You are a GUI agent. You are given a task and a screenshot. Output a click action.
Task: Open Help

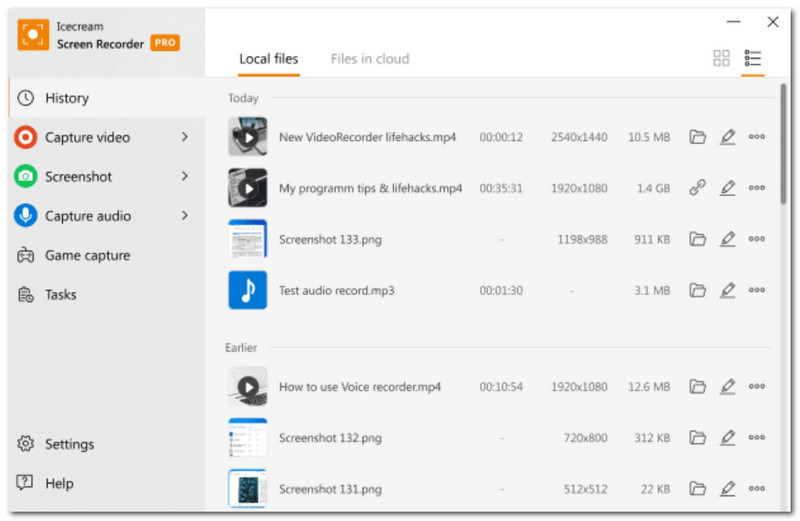pos(107,483)
